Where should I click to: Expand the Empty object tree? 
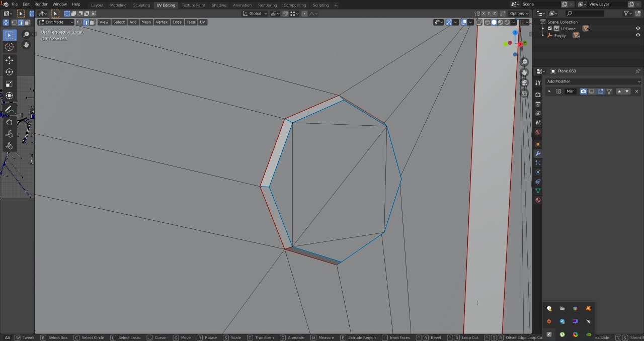coord(543,36)
